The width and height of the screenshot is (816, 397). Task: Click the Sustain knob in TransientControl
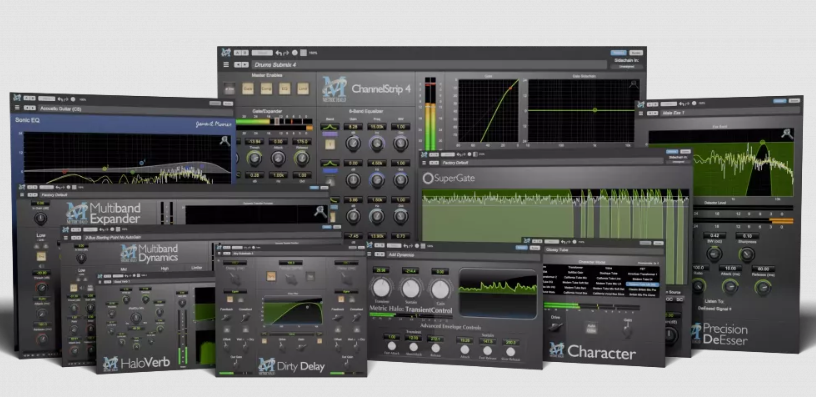(x=411, y=288)
